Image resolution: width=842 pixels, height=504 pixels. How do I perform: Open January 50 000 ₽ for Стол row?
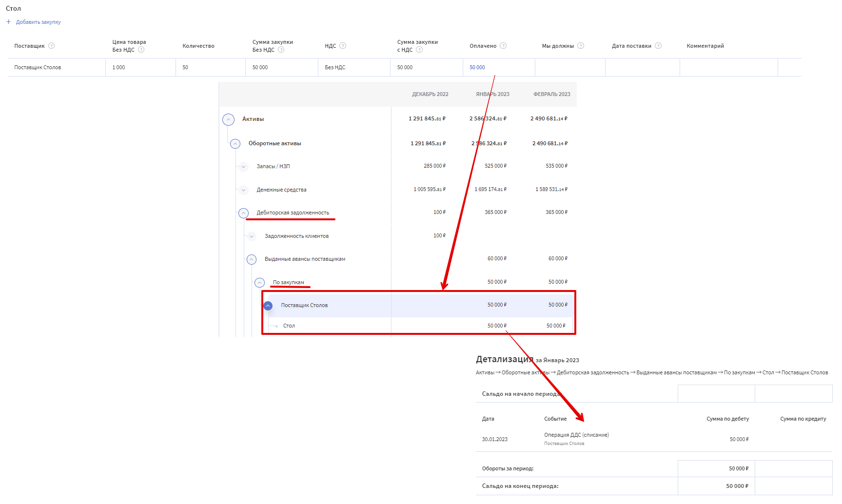pos(497,326)
